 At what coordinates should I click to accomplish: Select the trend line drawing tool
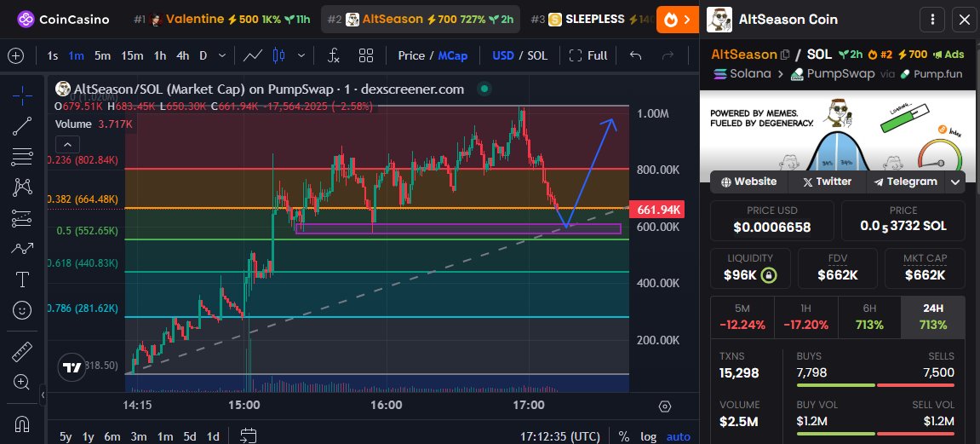point(22,126)
